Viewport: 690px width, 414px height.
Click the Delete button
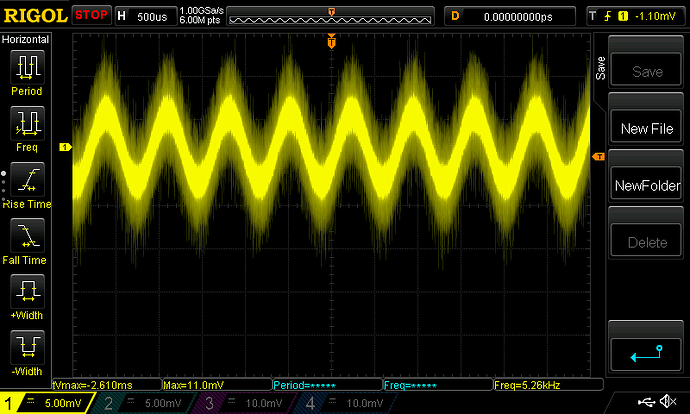(x=646, y=241)
